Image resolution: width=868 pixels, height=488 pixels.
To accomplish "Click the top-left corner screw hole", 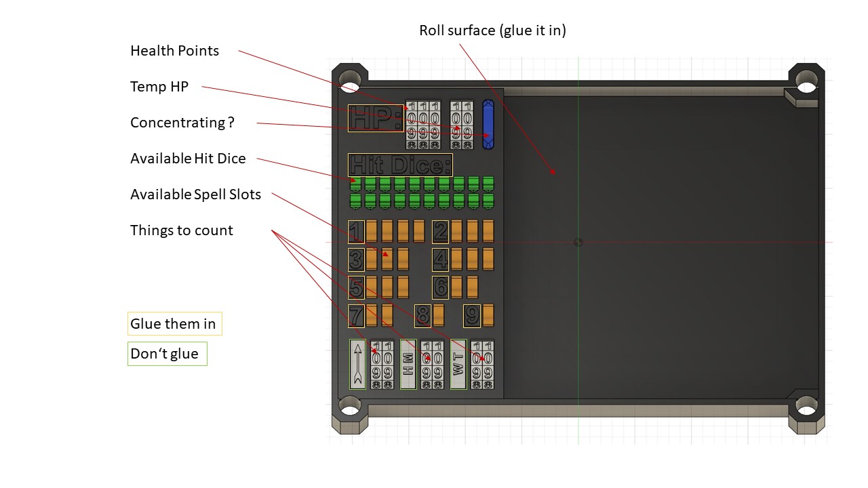I will 349,80.
